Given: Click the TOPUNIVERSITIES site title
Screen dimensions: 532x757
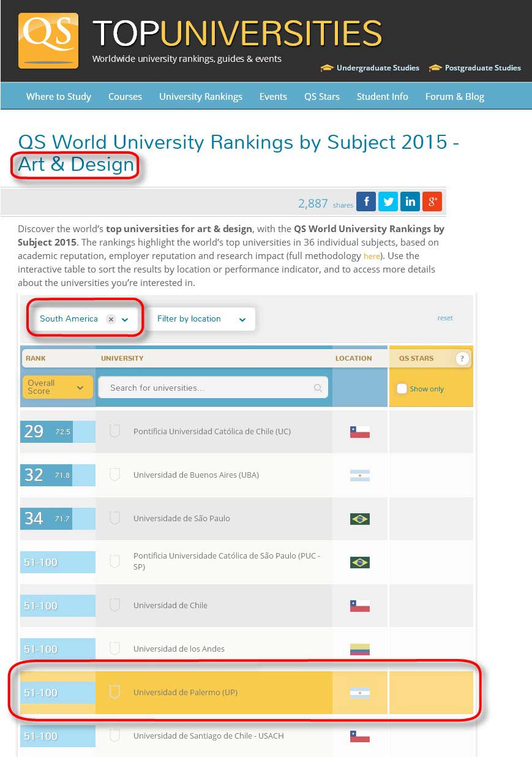Looking at the screenshot, I should pos(238,33).
